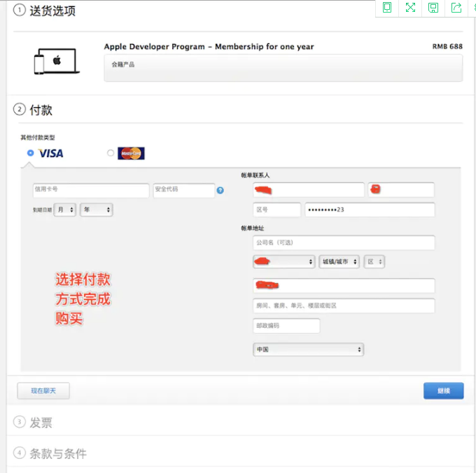
Task: Click the 帐单地址 label
Action: click(252, 228)
